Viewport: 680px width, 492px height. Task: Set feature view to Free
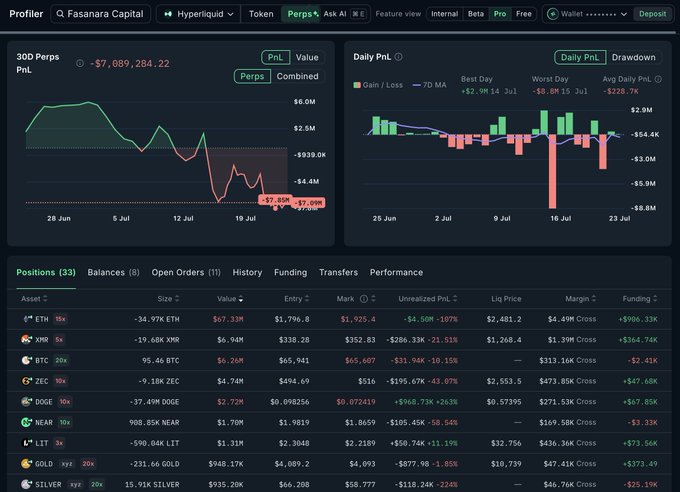[524, 14]
